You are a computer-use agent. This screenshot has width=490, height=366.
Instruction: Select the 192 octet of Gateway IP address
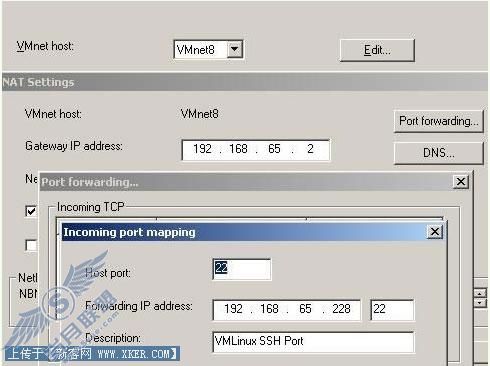(202, 149)
